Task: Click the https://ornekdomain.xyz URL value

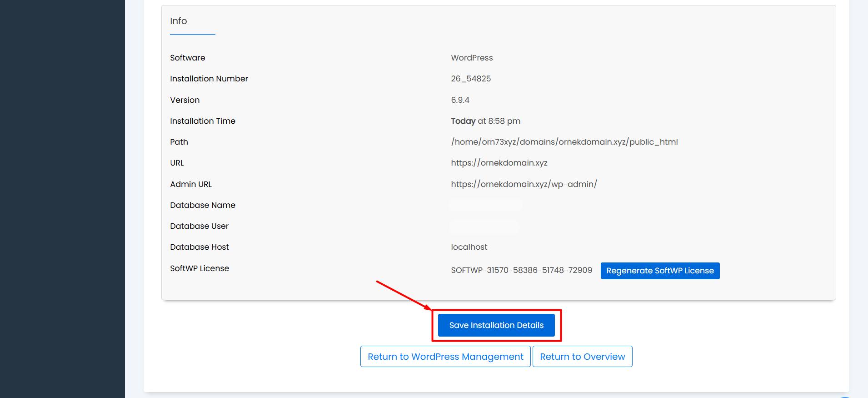Action: click(x=499, y=163)
